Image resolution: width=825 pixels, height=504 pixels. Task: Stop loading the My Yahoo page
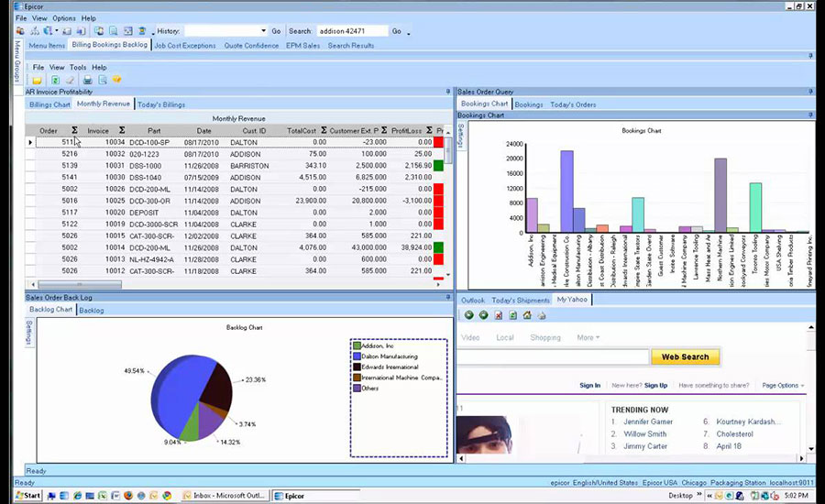coord(498,315)
